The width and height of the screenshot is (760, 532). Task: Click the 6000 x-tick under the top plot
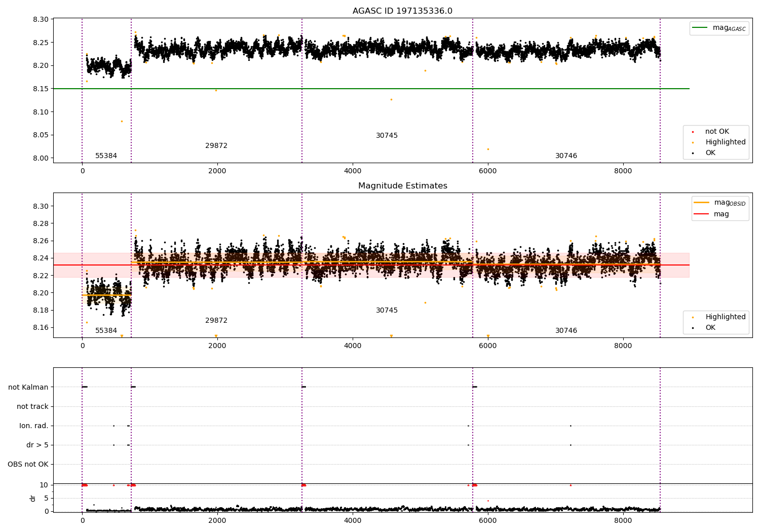click(x=488, y=171)
